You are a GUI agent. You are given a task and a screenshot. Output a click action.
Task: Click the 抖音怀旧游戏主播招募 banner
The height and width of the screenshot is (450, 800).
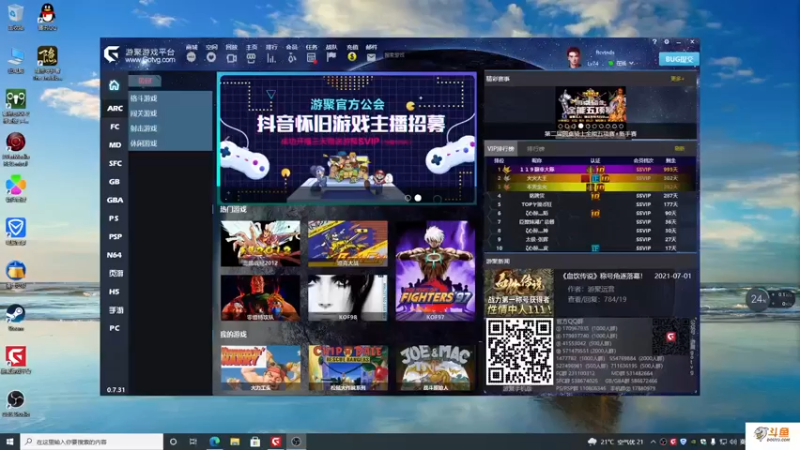[347, 138]
